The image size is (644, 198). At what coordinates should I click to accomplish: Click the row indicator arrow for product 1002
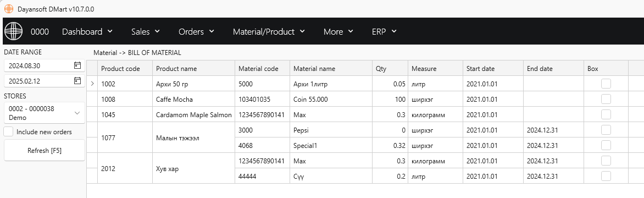[92, 84]
